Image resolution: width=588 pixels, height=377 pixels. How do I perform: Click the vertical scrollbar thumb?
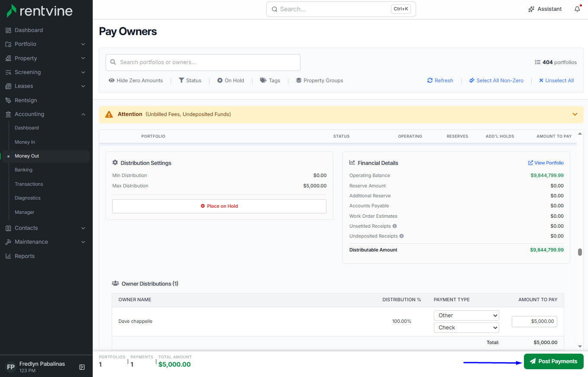(580, 252)
